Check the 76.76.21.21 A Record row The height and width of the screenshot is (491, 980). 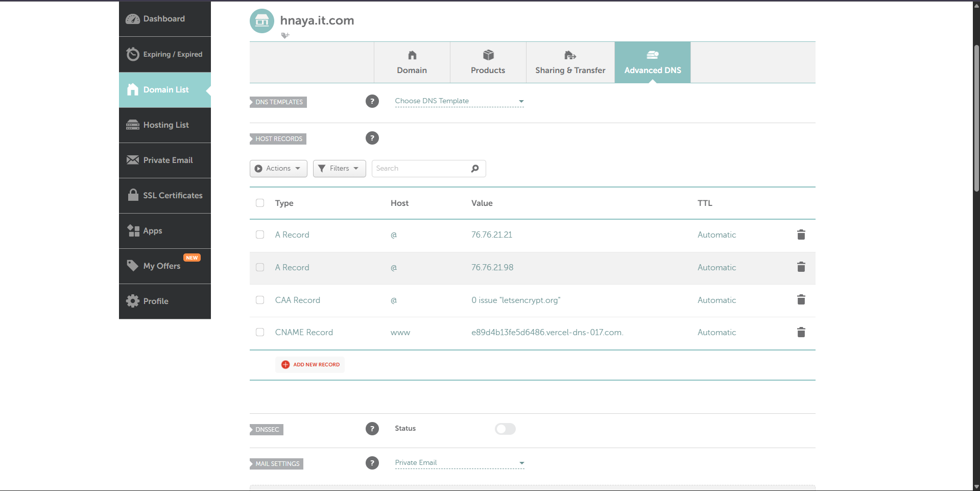260,235
